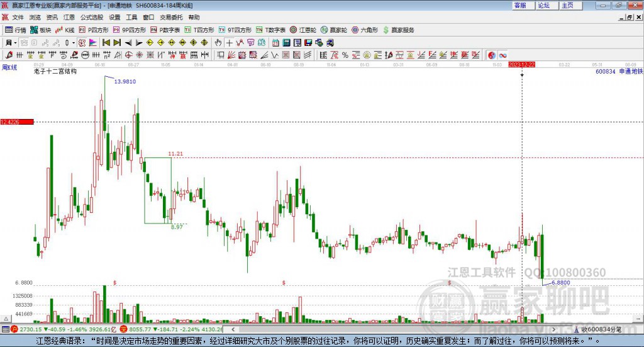
Task: Step chart right with black right arrow
Action: click(139, 43)
